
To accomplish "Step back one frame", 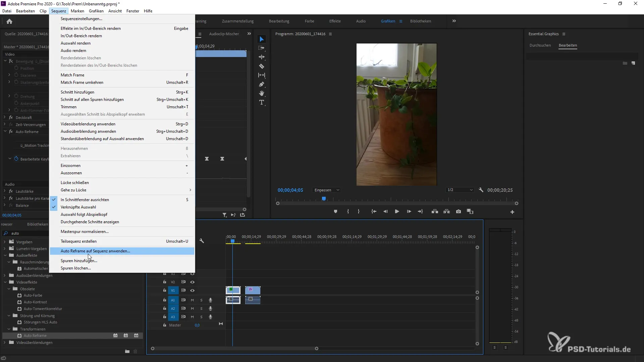I will (385, 212).
